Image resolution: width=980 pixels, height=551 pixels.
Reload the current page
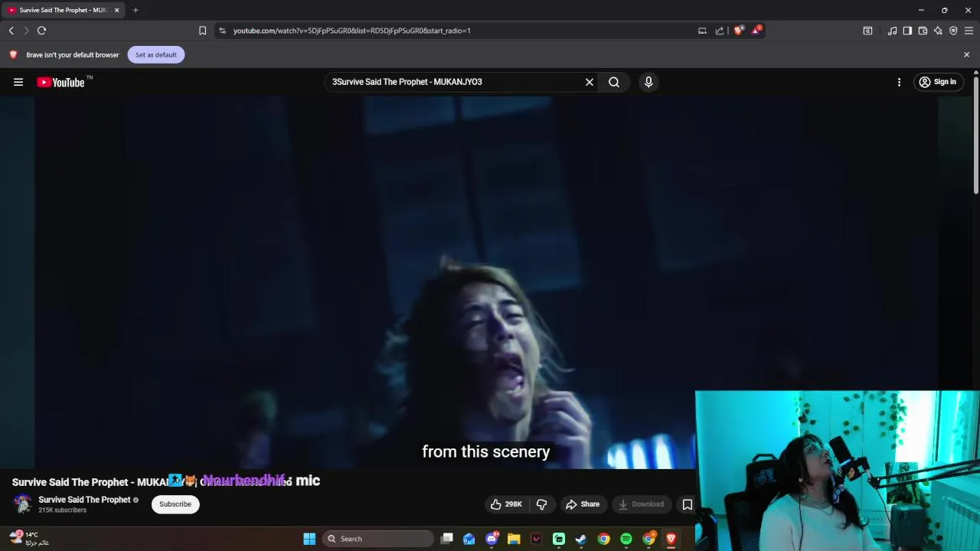click(x=41, y=31)
